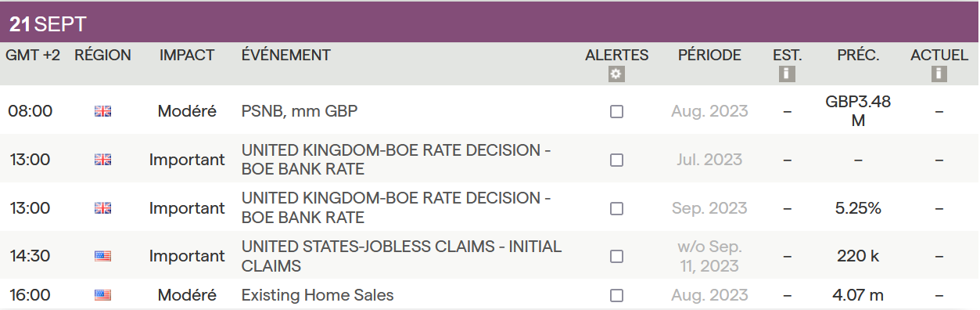Image resolution: width=980 pixels, height=310 pixels.
Task: Enable alert for Existing Home Sales
Action: tap(616, 295)
